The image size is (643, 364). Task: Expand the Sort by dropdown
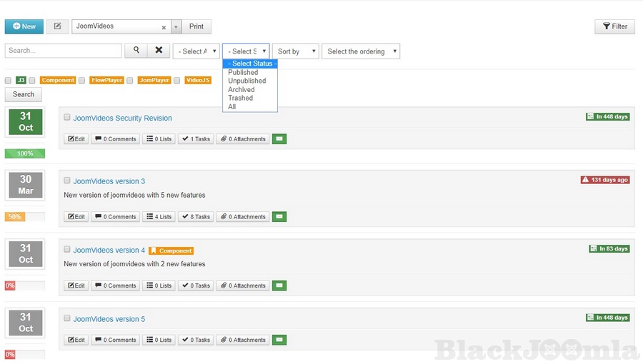295,51
